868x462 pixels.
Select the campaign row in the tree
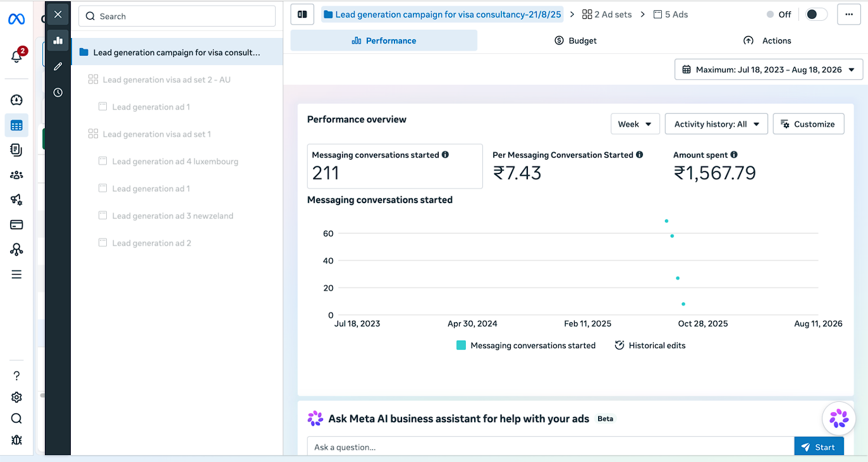[x=177, y=53]
